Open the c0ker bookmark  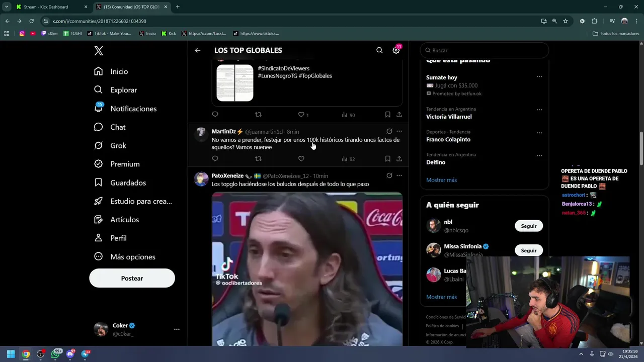point(50,34)
